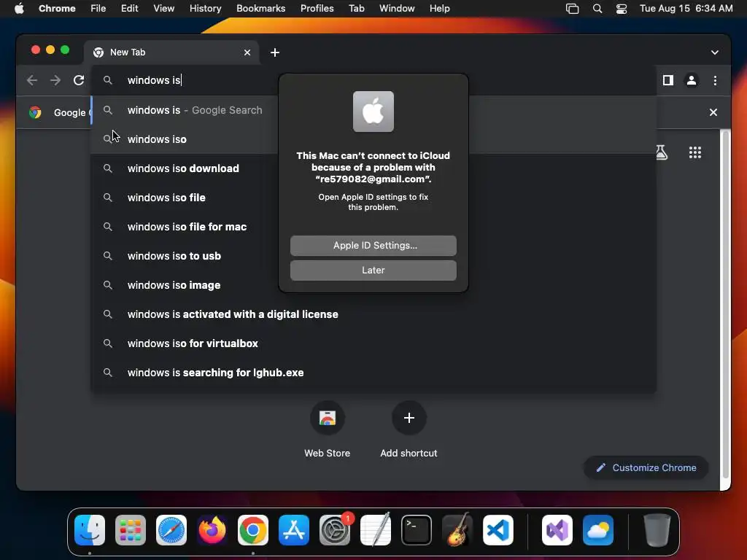The height and width of the screenshot is (560, 747).
Task: Click Customize Chrome button
Action: point(646,467)
